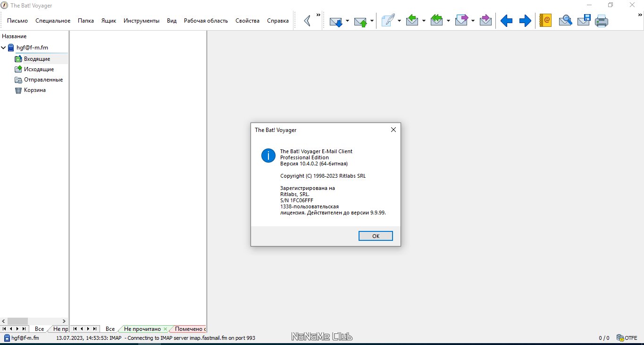Open the Инструменты menu
This screenshot has width=644, height=345.
click(142, 21)
